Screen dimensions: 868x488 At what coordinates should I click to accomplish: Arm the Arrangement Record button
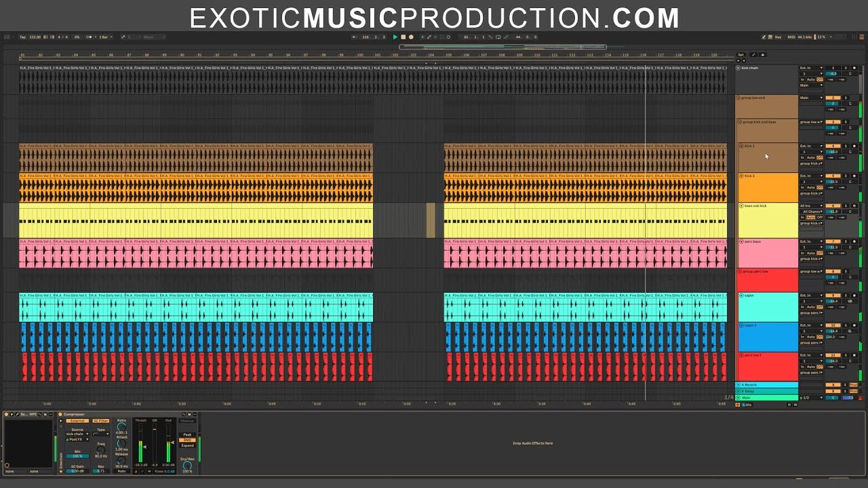point(411,37)
